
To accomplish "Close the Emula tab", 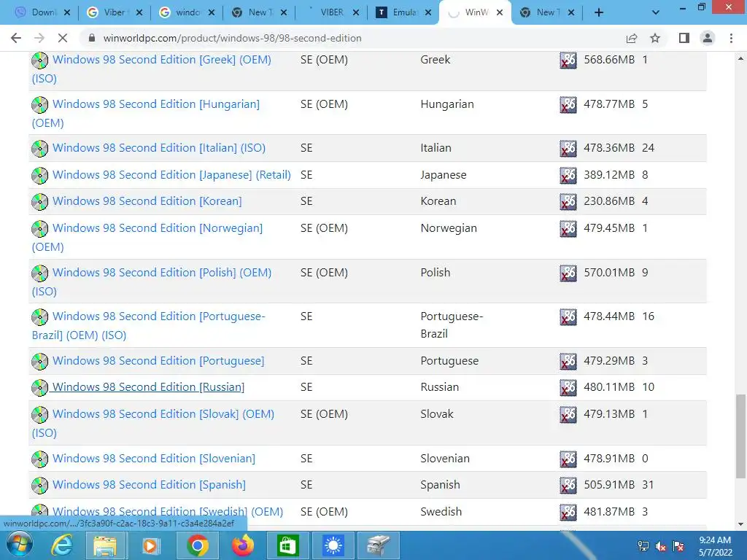I will tap(427, 12).
